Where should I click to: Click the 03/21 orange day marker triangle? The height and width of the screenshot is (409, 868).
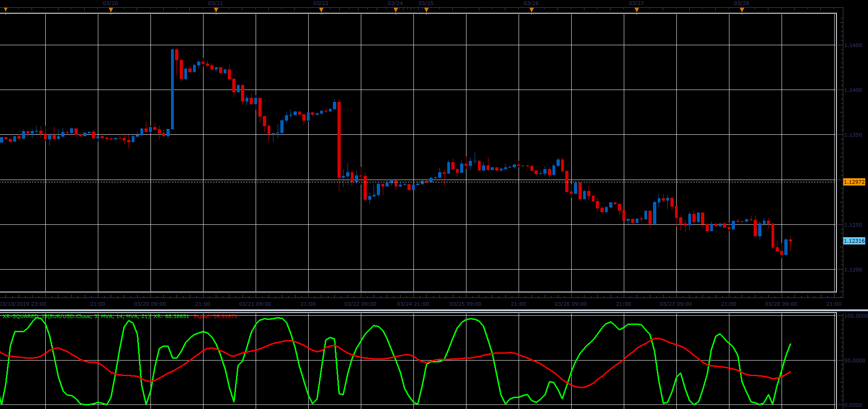click(x=216, y=11)
